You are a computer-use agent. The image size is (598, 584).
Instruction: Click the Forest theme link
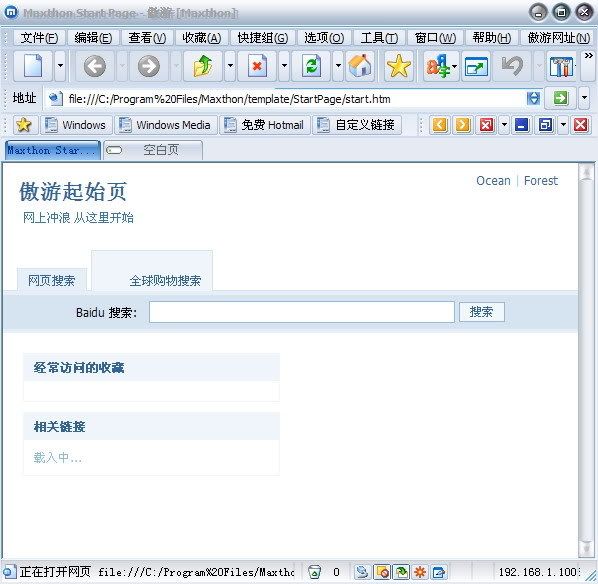click(x=540, y=180)
